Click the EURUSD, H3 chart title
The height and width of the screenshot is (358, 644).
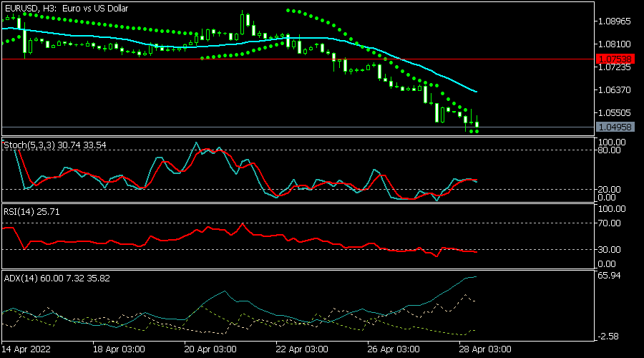(x=67, y=8)
